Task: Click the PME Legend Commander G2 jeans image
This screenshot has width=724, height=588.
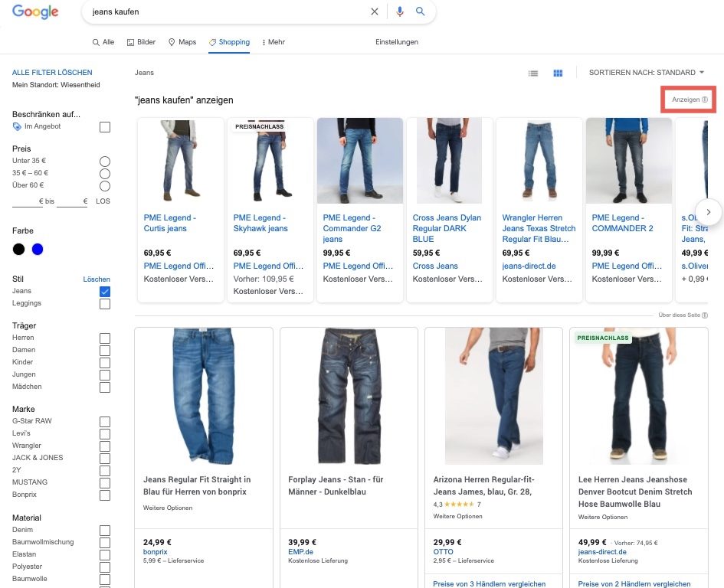Action: tap(360, 161)
